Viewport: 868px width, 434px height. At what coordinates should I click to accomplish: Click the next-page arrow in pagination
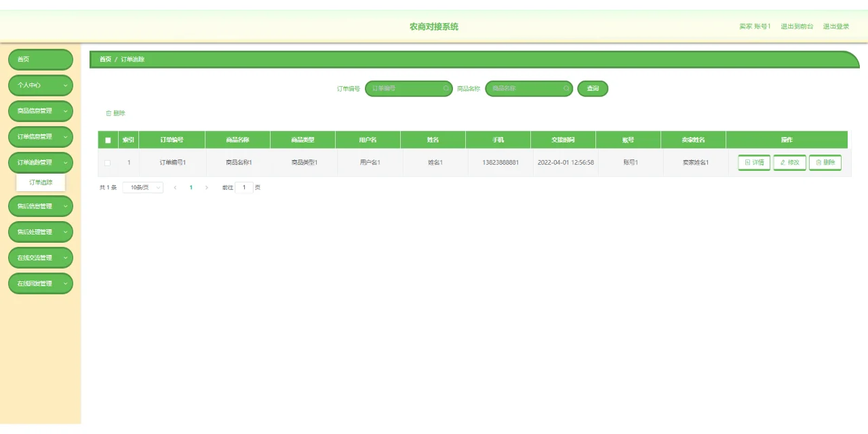pos(207,188)
